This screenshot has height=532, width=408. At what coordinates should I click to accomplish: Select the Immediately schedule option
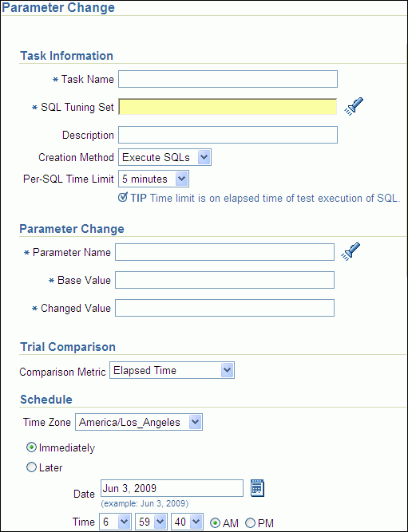[32, 448]
